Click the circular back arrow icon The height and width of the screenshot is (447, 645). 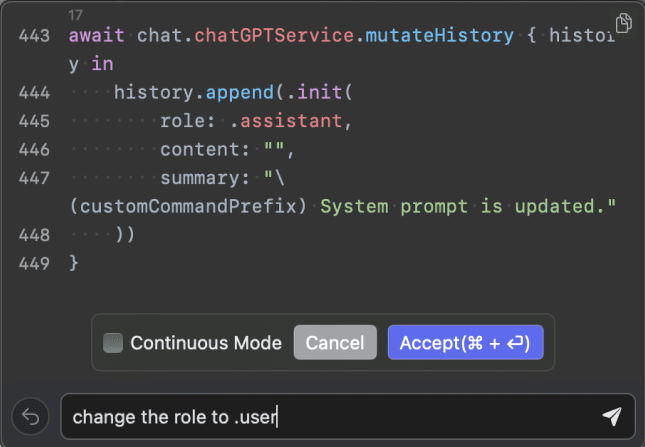pyautogui.click(x=30, y=417)
